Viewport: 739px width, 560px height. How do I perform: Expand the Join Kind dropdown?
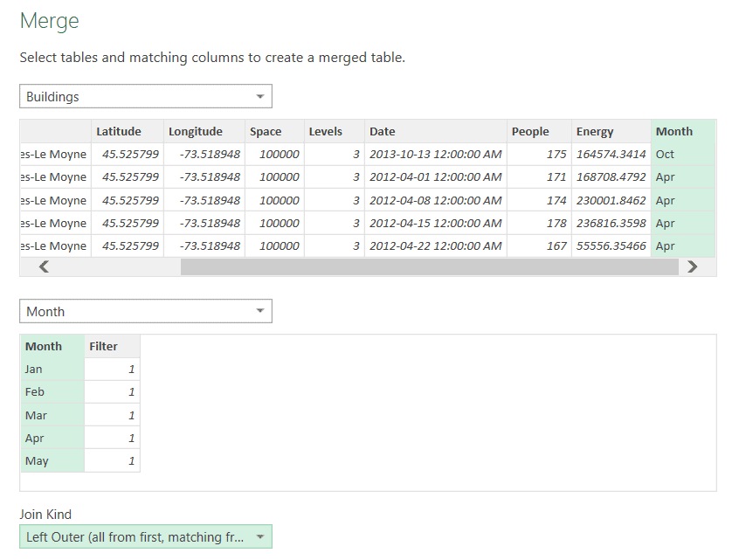pyautogui.click(x=146, y=536)
